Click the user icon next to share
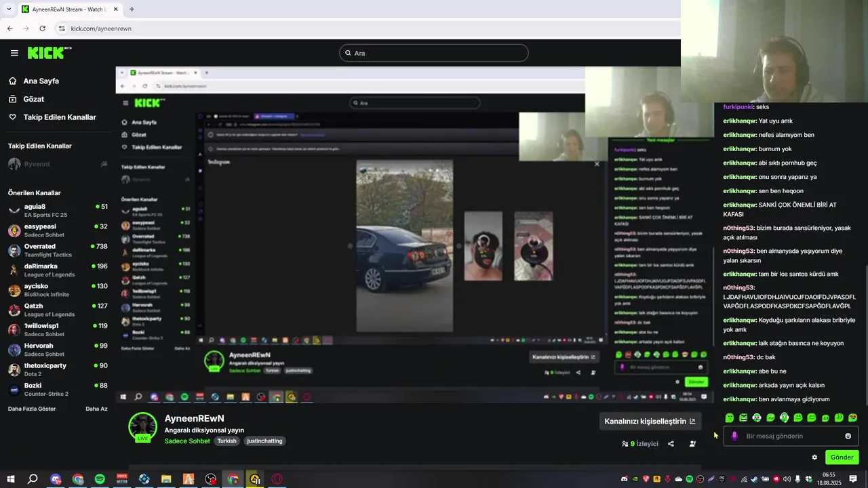Image resolution: width=868 pixels, height=488 pixels. 692,444
